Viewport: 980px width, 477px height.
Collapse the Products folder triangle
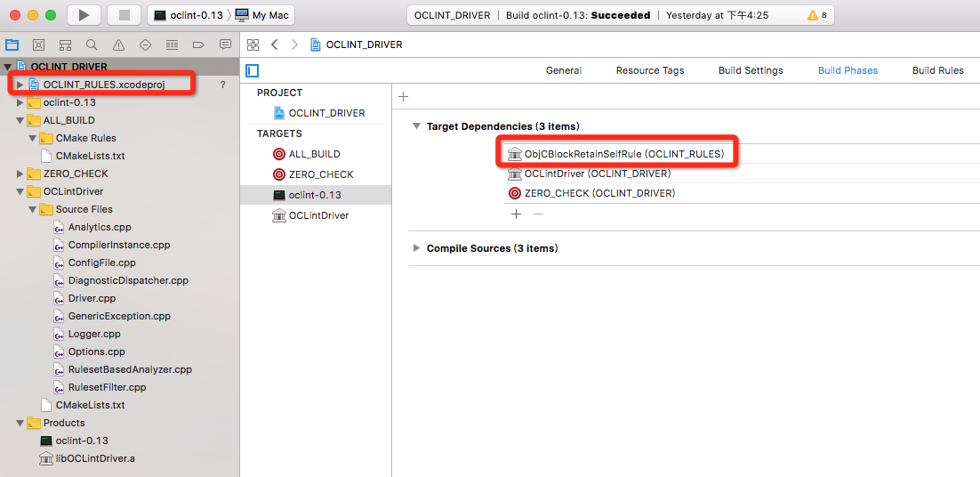coord(20,423)
